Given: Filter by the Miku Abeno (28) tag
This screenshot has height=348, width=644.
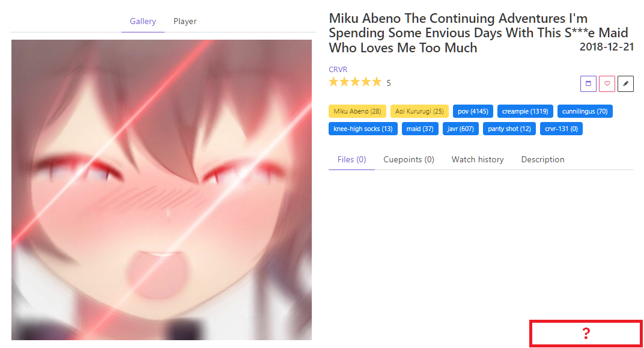Looking at the screenshot, I should tap(357, 111).
